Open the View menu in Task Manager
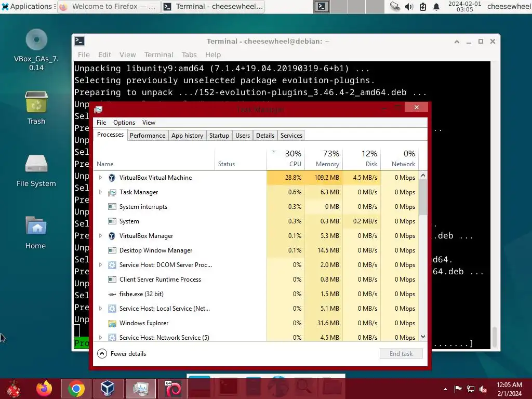 (149, 123)
